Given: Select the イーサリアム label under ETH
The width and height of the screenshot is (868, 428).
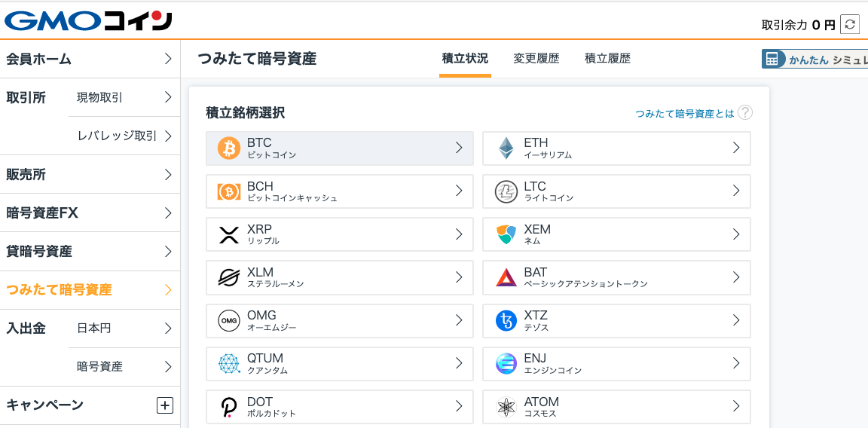Looking at the screenshot, I should (548, 155).
